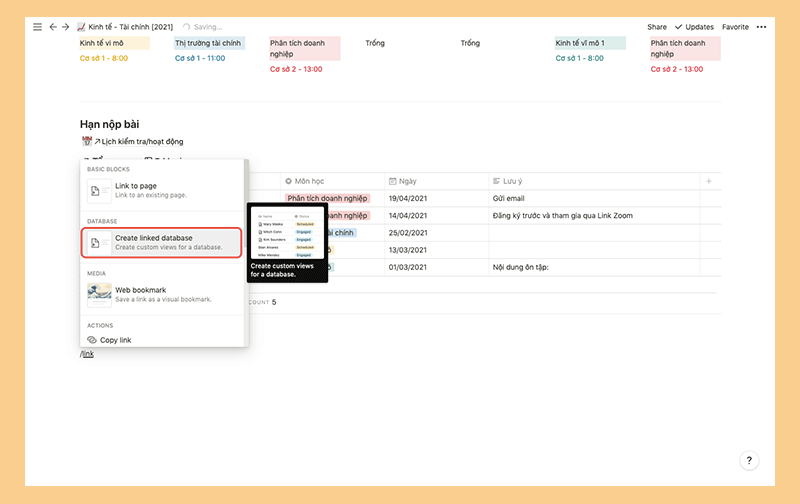Click the green Cơ sở 1 - 8:00 text
The width and height of the screenshot is (800, 504).
[580, 58]
